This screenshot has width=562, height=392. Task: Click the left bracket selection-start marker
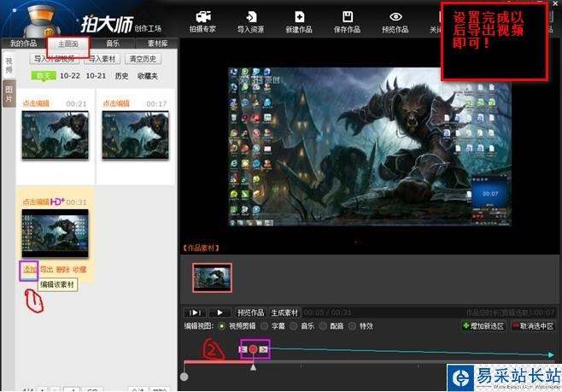pos(243,349)
